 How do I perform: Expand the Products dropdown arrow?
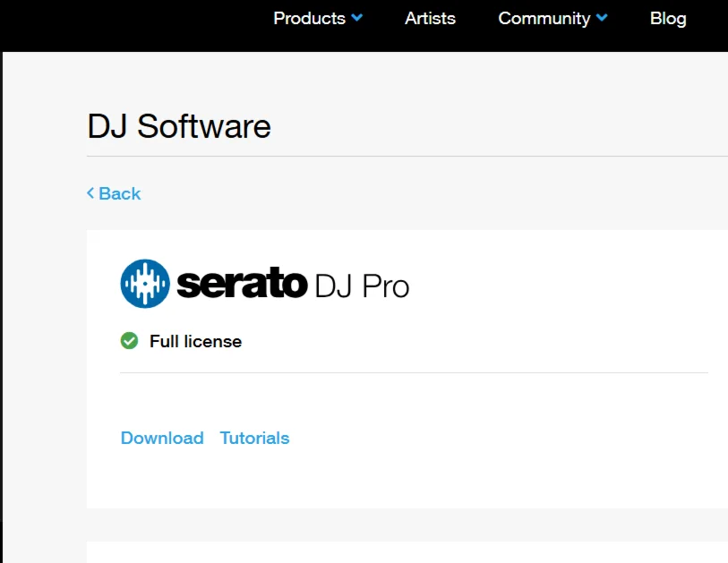(x=357, y=18)
